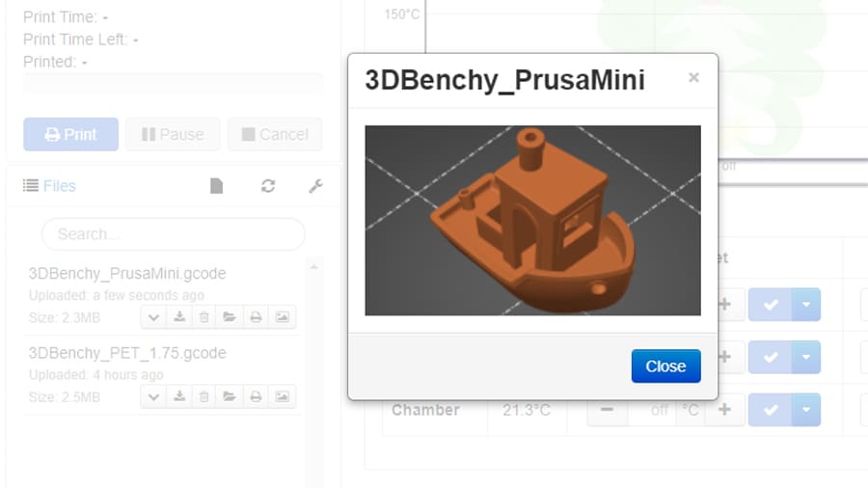Screen dimensions: 868x488
Task: Download 3DBenchy_PrusaMini.gcode
Action: pos(179,317)
